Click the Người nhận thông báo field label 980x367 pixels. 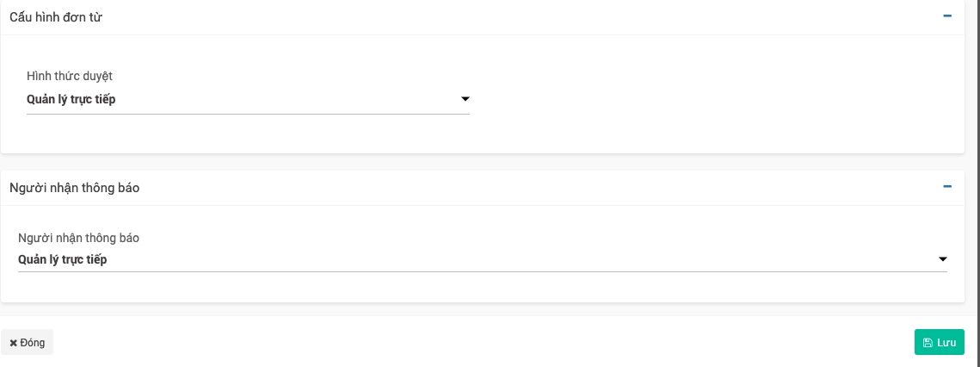pyautogui.click(x=78, y=238)
